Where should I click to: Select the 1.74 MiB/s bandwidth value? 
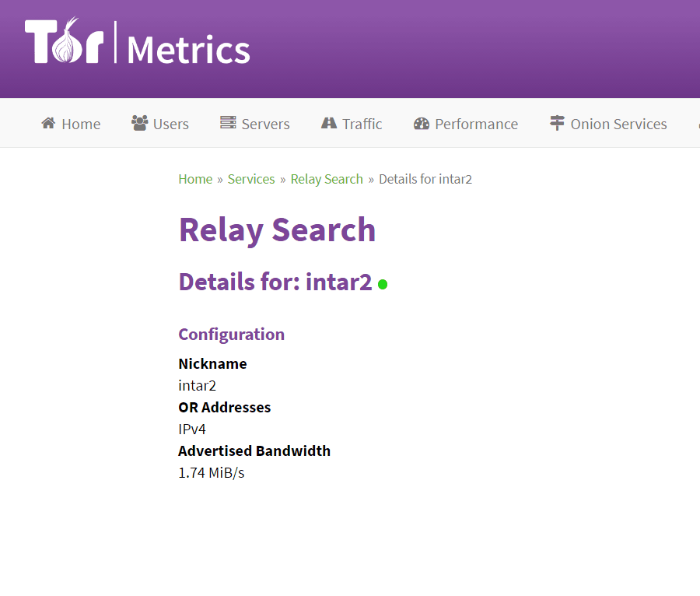point(212,473)
